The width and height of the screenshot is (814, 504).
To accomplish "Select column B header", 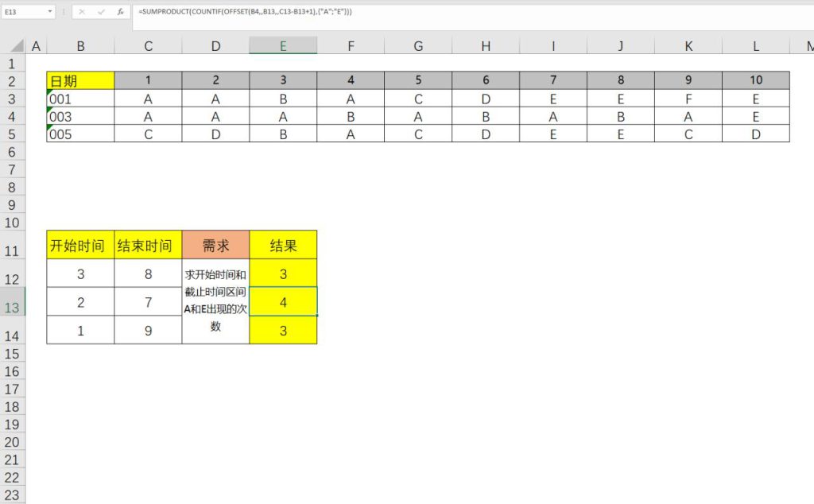I will 80,46.
